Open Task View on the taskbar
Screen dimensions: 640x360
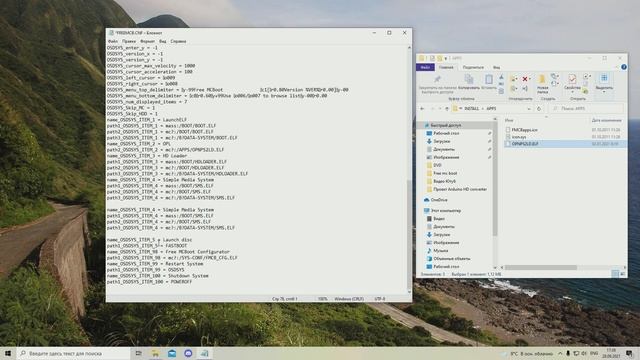(x=138, y=353)
